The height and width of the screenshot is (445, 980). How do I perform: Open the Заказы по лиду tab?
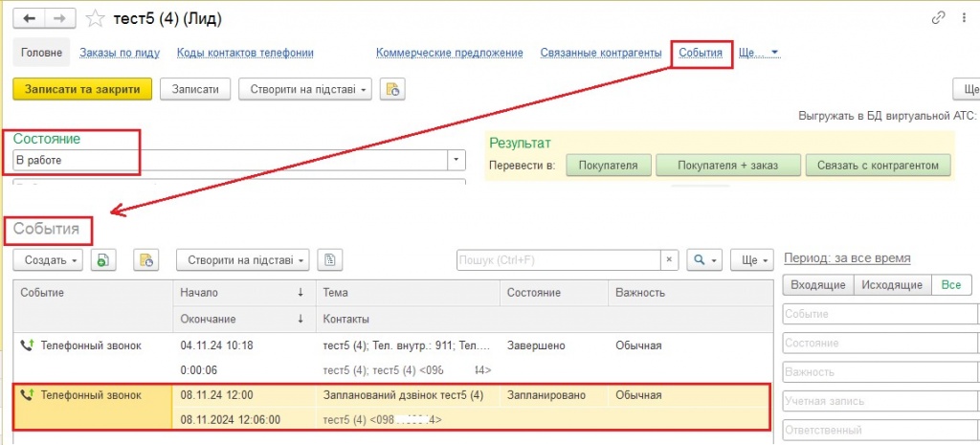(x=120, y=53)
